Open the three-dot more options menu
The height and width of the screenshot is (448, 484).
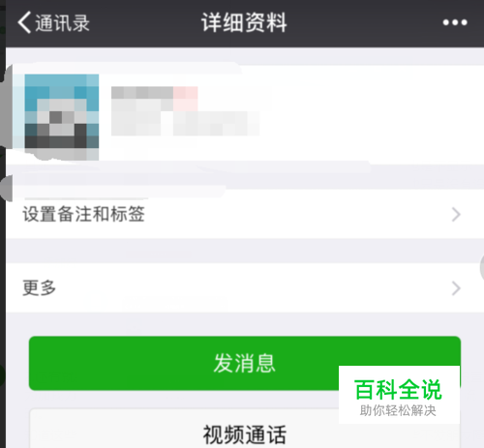(455, 22)
